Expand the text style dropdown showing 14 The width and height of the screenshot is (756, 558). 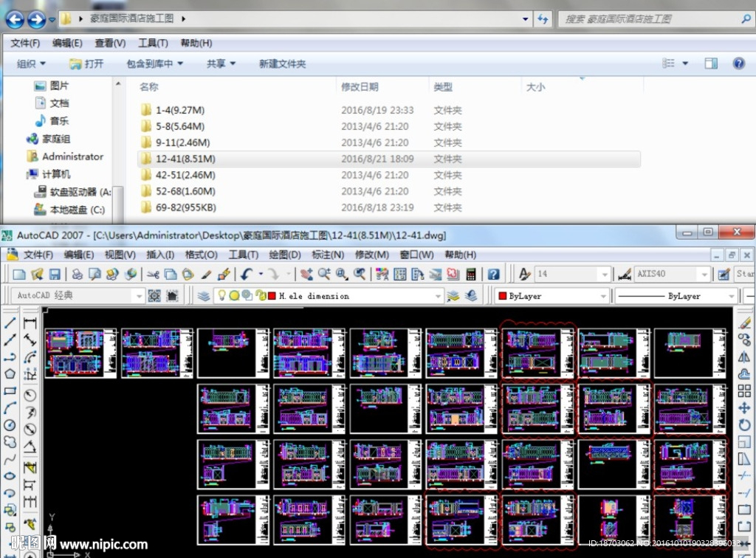coord(605,274)
